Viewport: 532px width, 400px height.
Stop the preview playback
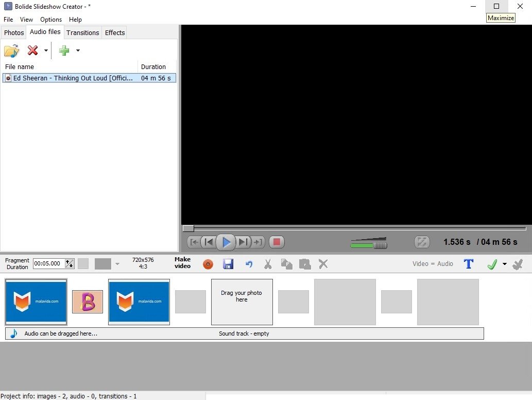tap(277, 242)
